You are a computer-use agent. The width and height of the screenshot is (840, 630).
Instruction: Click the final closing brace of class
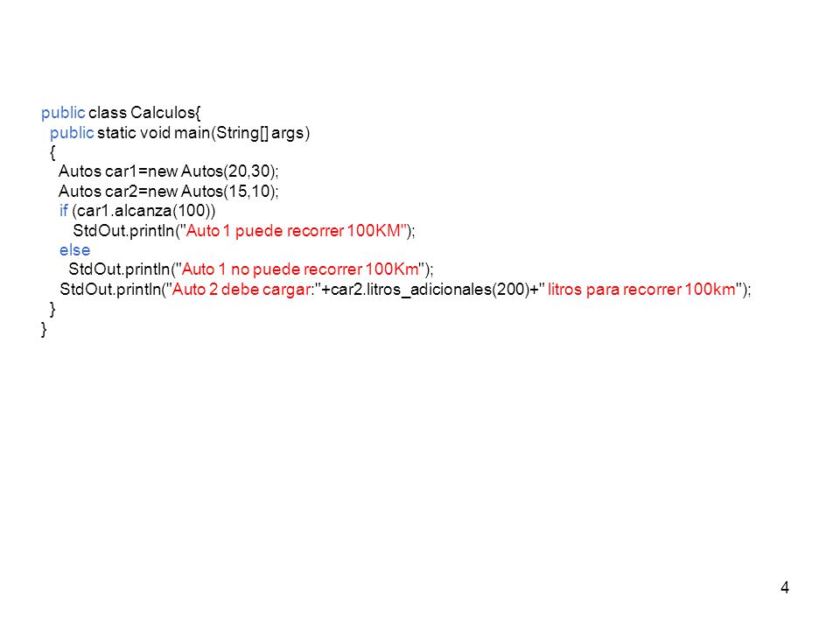(x=44, y=329)
